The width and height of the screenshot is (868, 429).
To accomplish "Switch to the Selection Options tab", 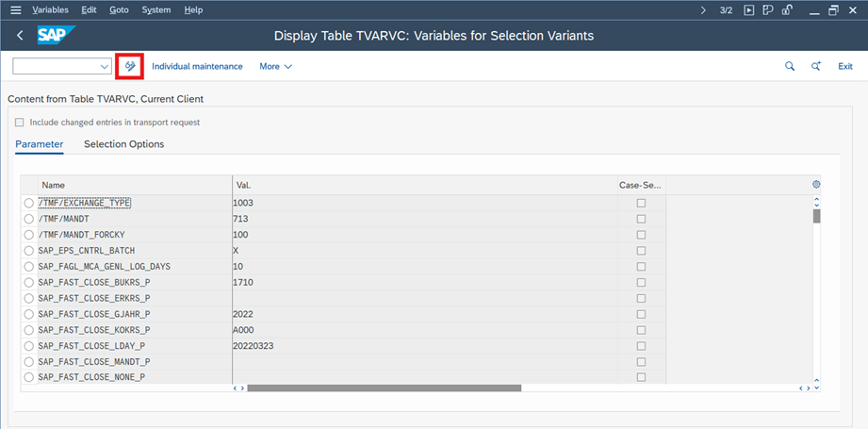I will click(123, 144).
